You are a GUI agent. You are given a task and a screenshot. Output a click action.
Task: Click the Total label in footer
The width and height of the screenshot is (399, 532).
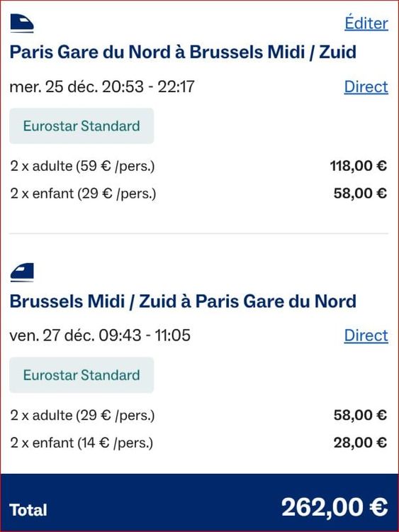click(x=28, y=510)
